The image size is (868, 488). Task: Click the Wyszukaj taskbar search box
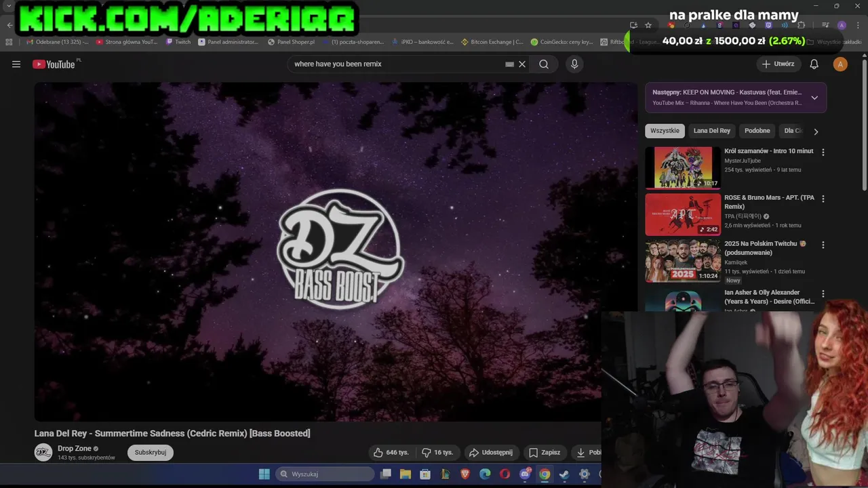325,474
